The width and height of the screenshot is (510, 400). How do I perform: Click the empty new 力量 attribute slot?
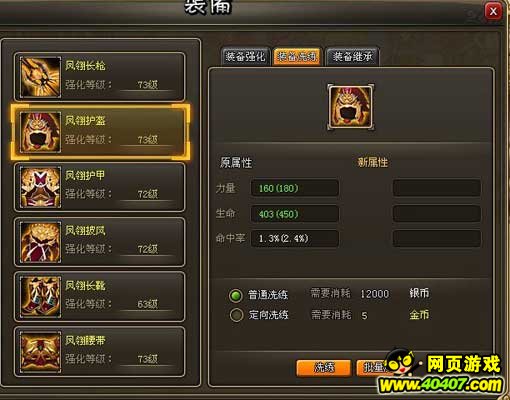click(x=437, y=188)
